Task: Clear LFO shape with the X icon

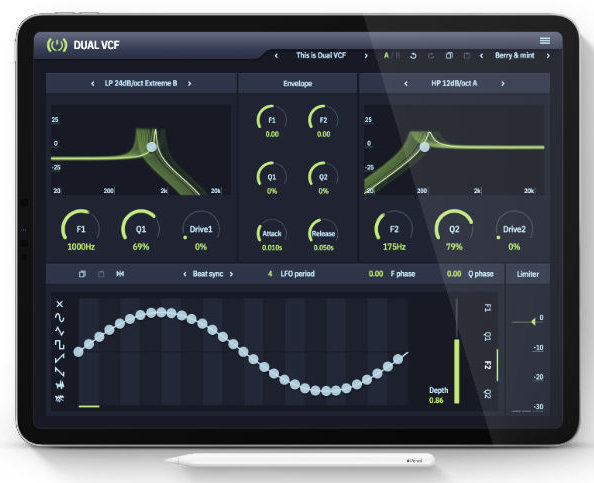Action: [x=59, y=304]
